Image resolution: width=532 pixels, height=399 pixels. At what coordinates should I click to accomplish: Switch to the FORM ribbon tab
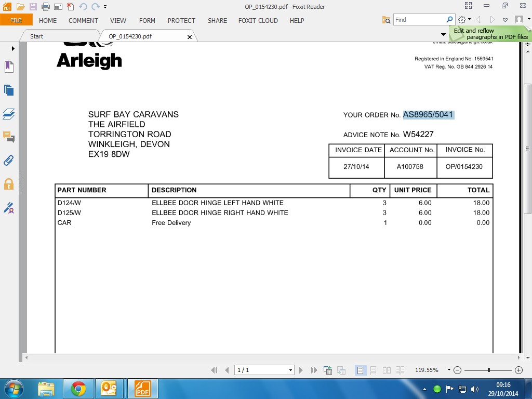(147, 20)
